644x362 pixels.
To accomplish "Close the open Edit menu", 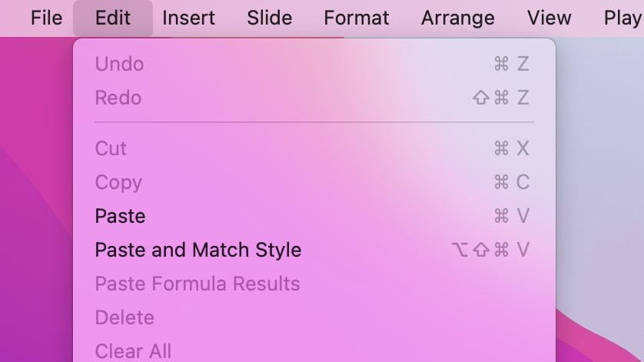I will point(113,18).
